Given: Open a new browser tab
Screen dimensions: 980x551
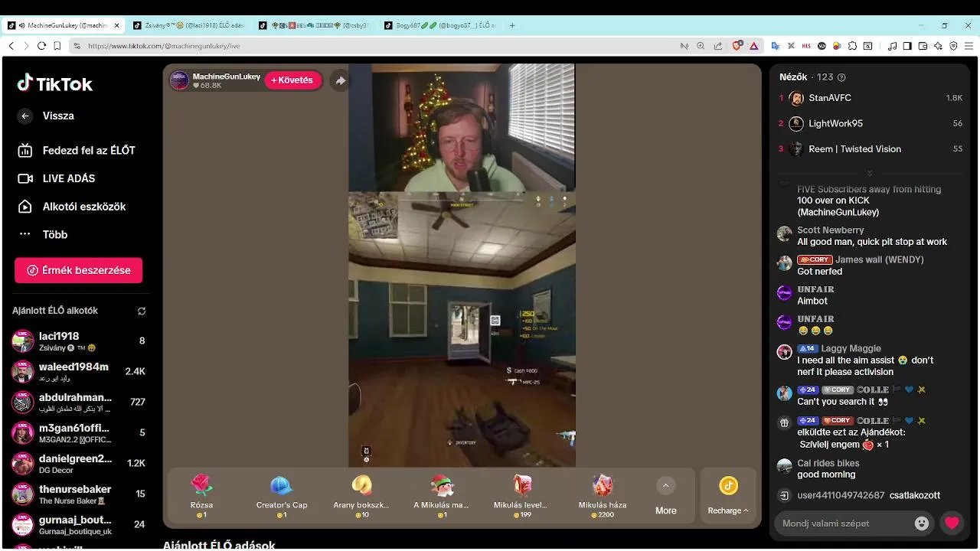Looking at the screenshot, I should click(512, 25).
